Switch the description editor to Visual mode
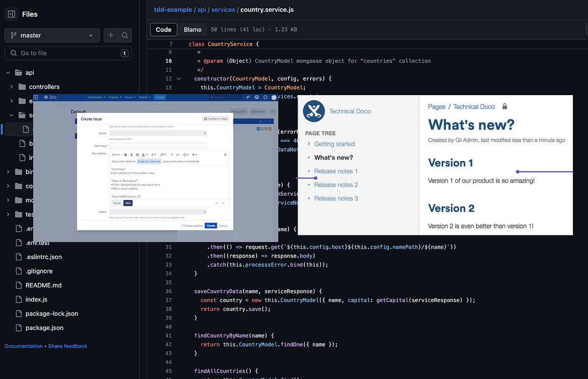Viewport: 588px width, 379px height. click(117, 203)
